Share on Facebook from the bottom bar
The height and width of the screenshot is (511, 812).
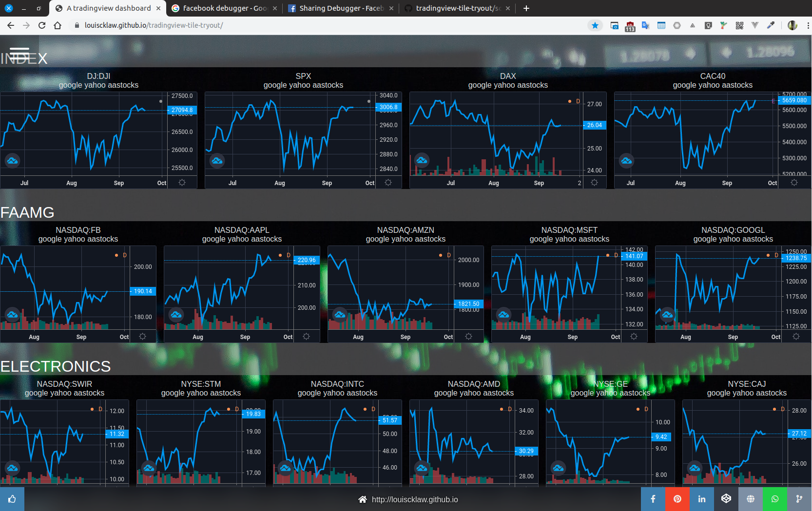pyautogui.click(x=653, y=499)
